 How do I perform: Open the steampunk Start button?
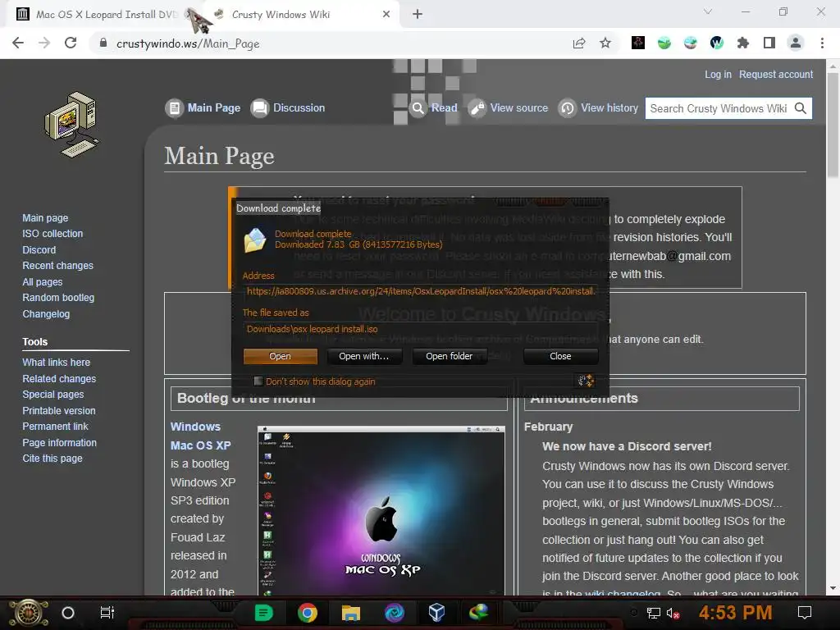pyautogui.click(x=29, y=613)
